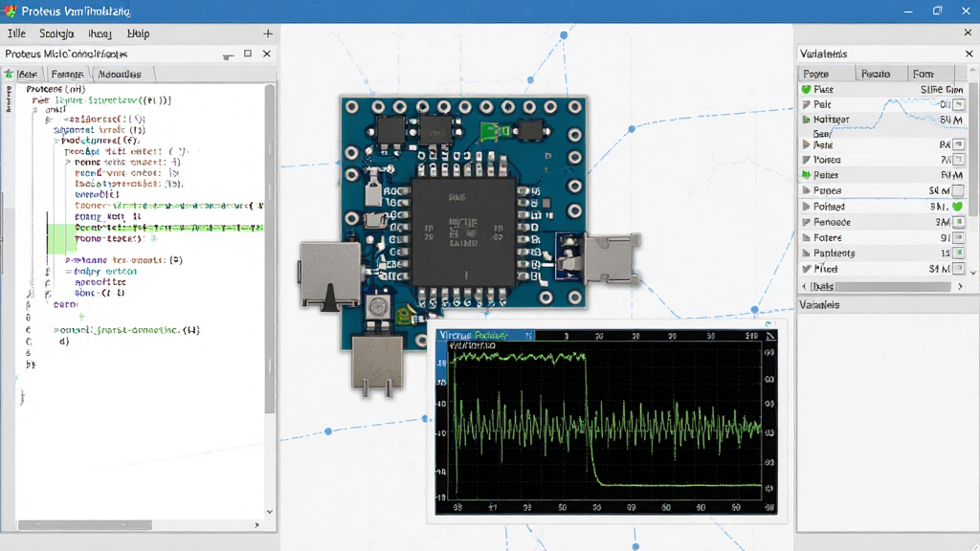This screenshot has width=980, height=551.
Task: Click the green LED component on the board
Action: tap(494, 131)
